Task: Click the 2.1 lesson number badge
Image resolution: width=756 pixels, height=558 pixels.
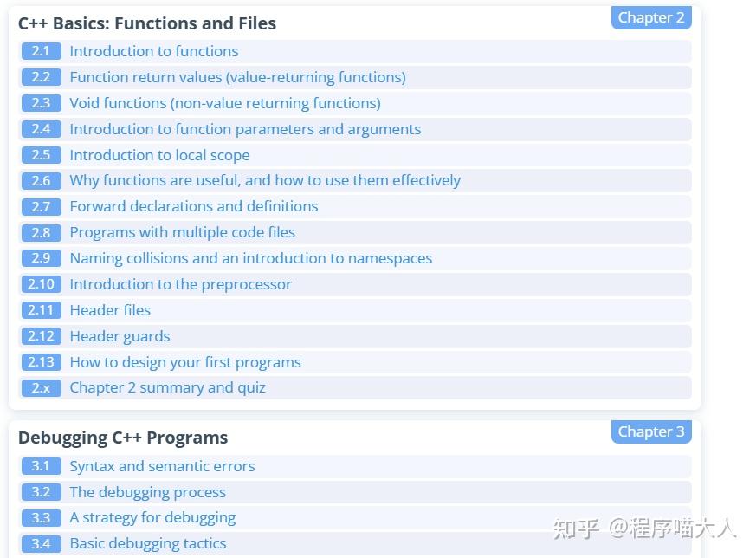Action: pyautogui.click(x=41, y=51)
